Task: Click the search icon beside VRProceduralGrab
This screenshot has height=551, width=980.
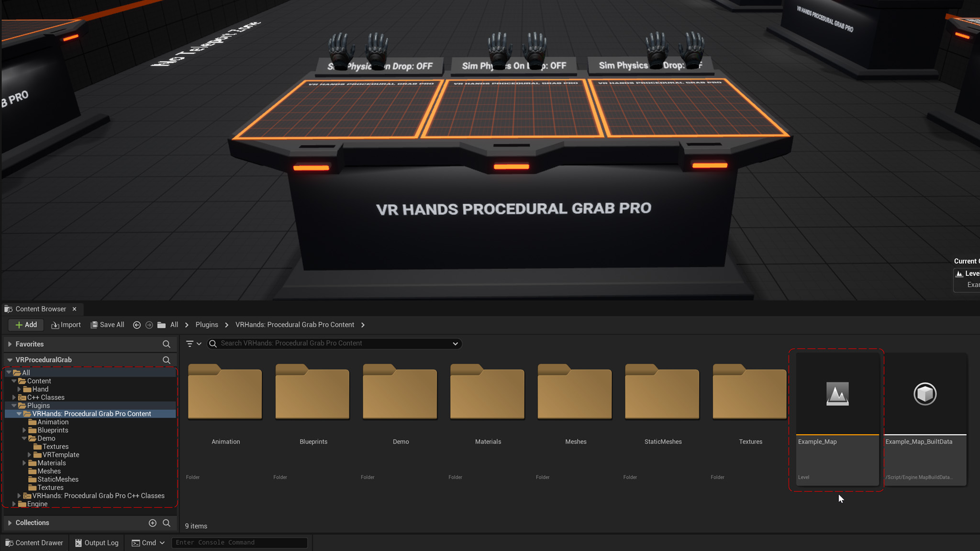Action: [166, 360]
